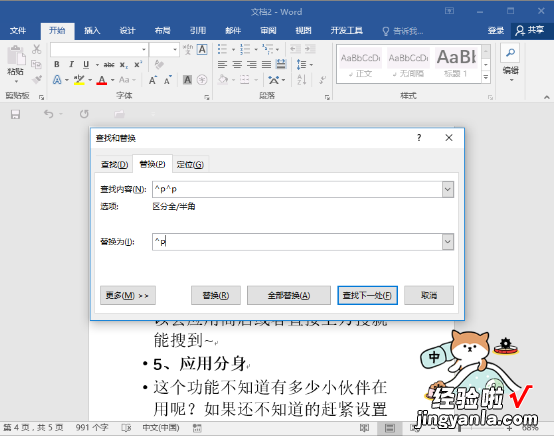
Task: Open the 查找内容 history dropdown
Action: [x=448, y=189]
